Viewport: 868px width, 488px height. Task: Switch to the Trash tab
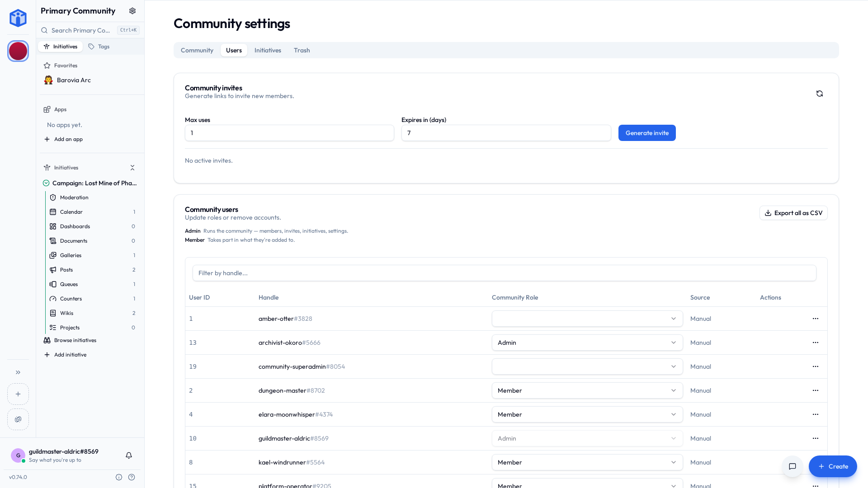tap(302, 50)
